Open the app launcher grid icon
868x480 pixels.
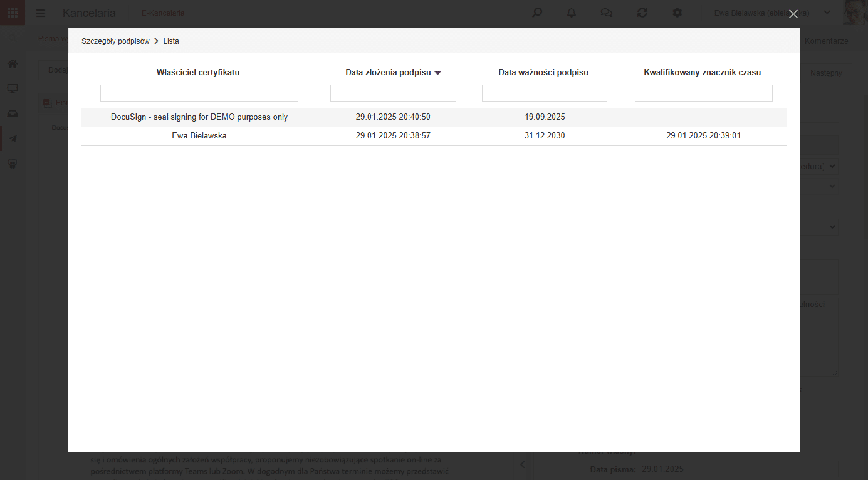[x=13, y=13]
